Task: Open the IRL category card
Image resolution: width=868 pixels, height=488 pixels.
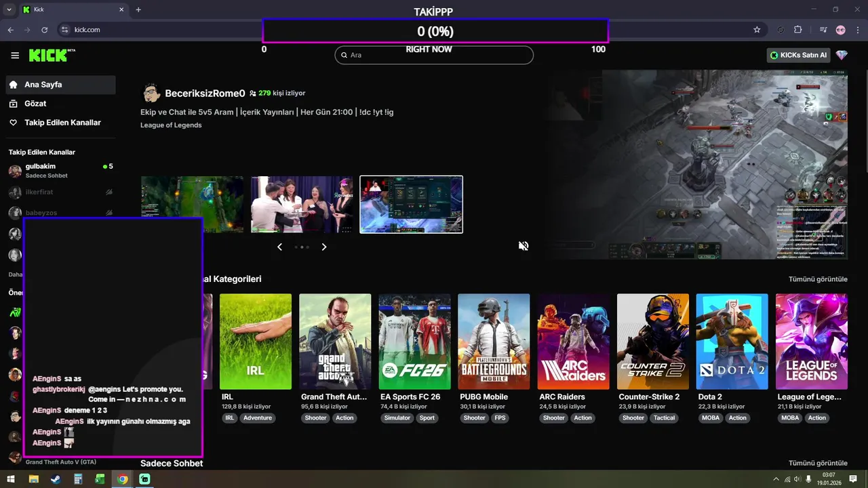Action: coord(256,342)
